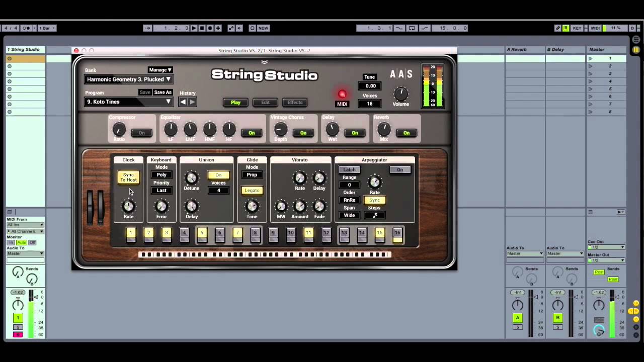Click the A Reverb return activator
The width and height of the screenshot is (644, 362).
[x=517, y=318]
